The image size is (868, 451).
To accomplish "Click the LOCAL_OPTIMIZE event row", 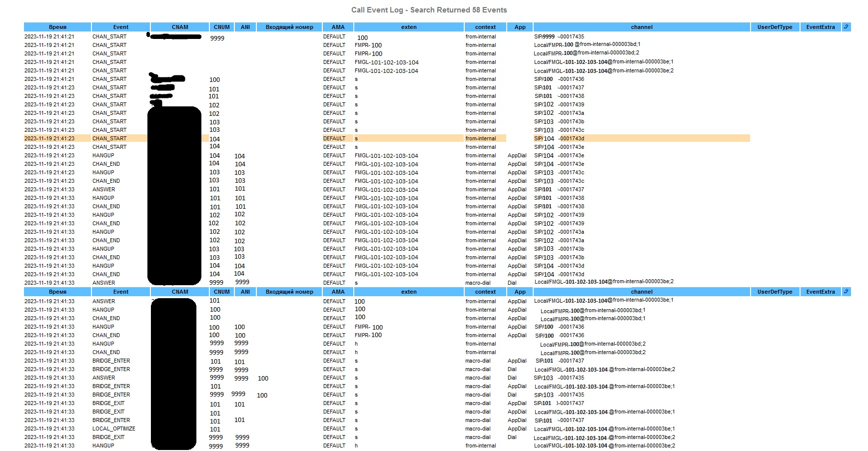I will [x=113, y=429].
